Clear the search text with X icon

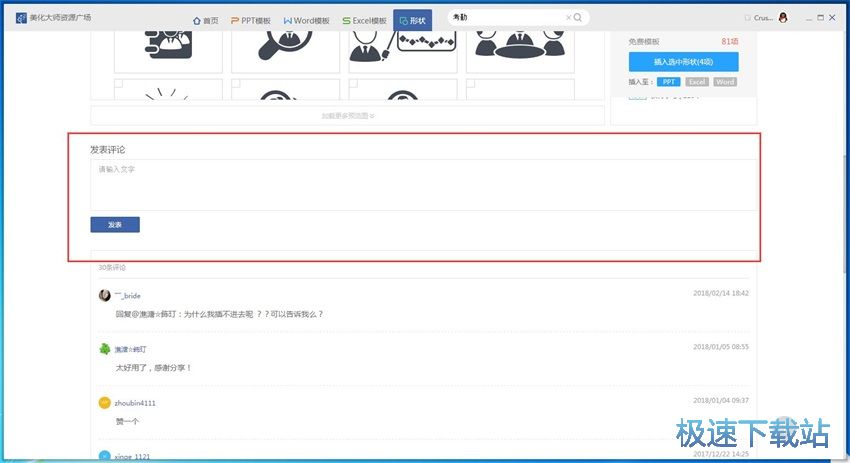click(568, 17)
